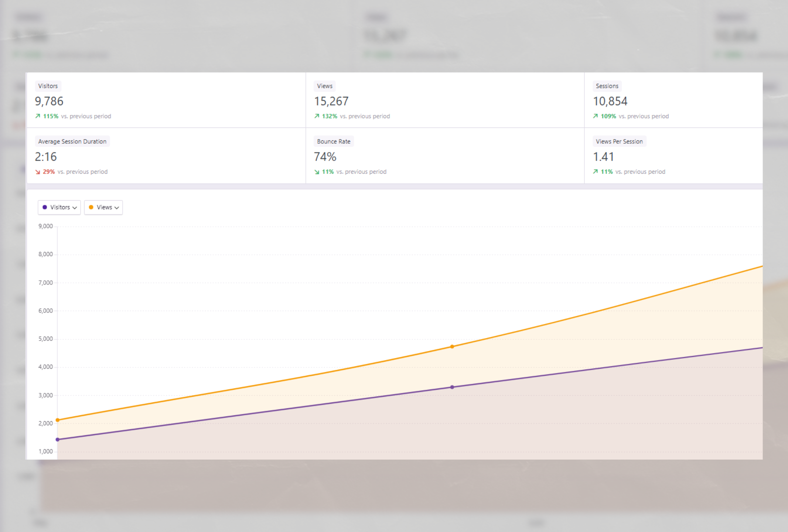The height and width of the screenshot is (532, 788).
Task: Click the Bounce Rate label
Action: click(333, 141)
